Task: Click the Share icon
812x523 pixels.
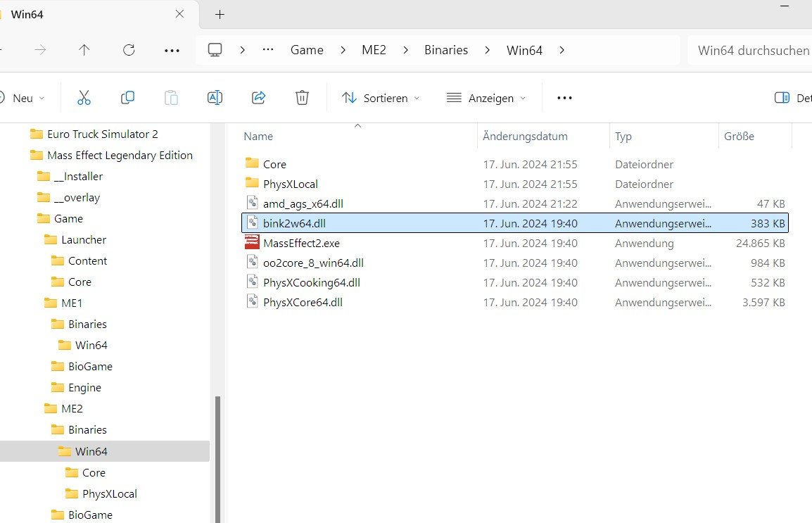Action: (258, 97)
